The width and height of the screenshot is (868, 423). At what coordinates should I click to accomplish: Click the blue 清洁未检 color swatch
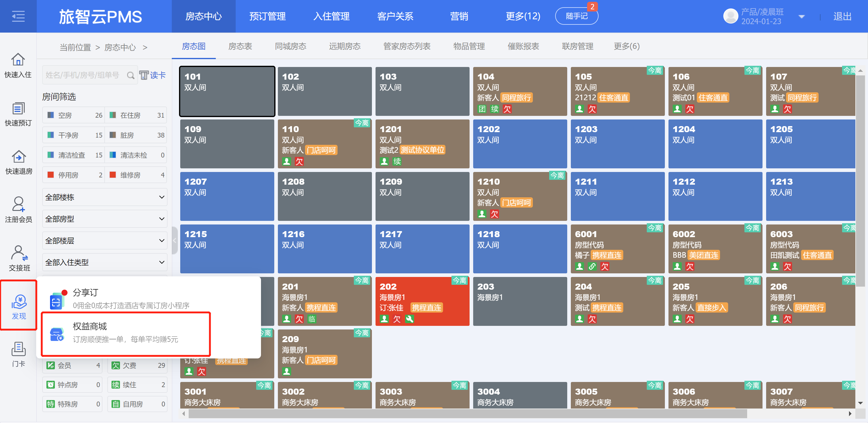pos(113,155)
